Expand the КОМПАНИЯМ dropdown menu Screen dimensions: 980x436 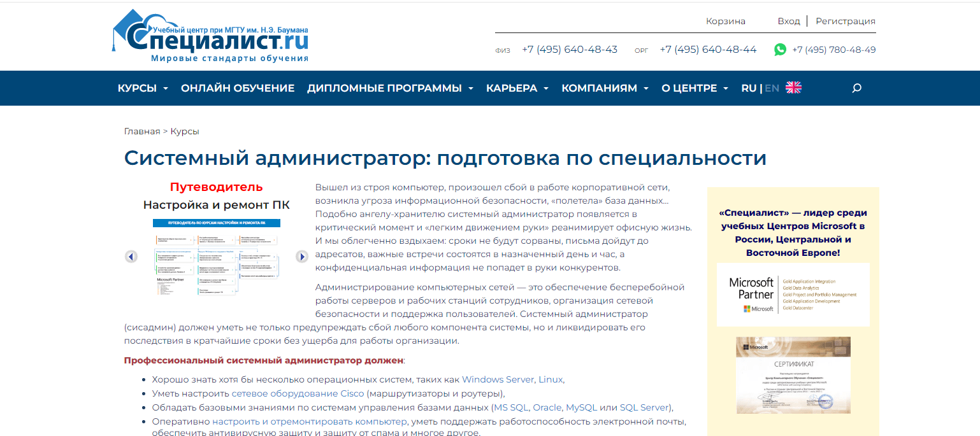pos(605,88)
